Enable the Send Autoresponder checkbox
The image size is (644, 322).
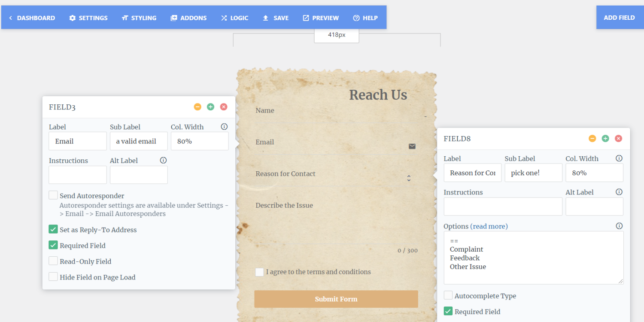(x=53, y=195)
